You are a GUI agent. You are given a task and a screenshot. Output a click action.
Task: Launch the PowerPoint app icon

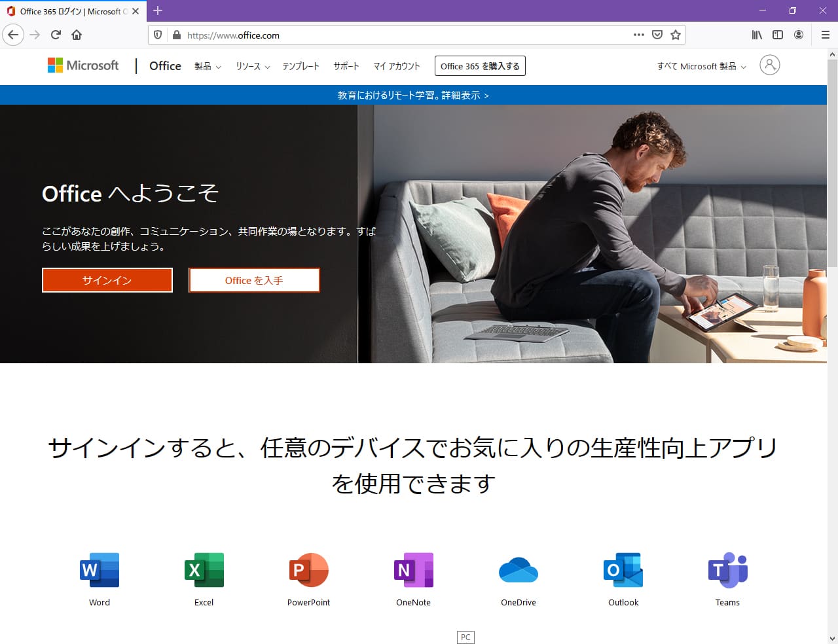309,570
